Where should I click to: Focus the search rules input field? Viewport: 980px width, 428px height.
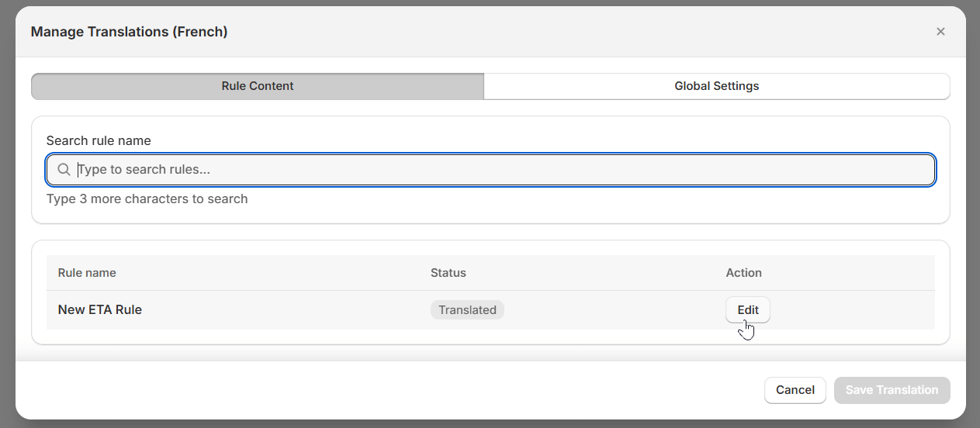(497, 170)
